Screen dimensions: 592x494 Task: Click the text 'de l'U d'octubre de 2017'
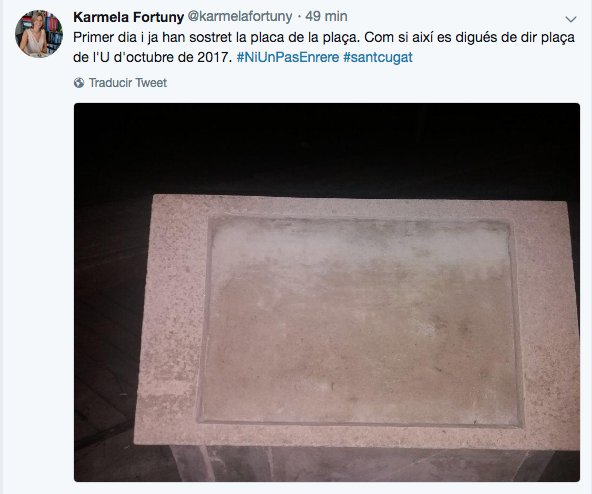(x=152, y=57)
